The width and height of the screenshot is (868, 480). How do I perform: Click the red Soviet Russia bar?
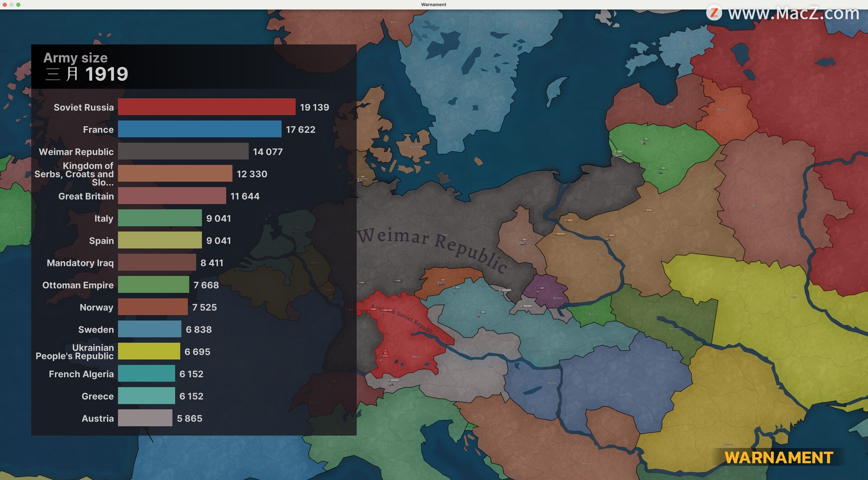tap(207, 107)
